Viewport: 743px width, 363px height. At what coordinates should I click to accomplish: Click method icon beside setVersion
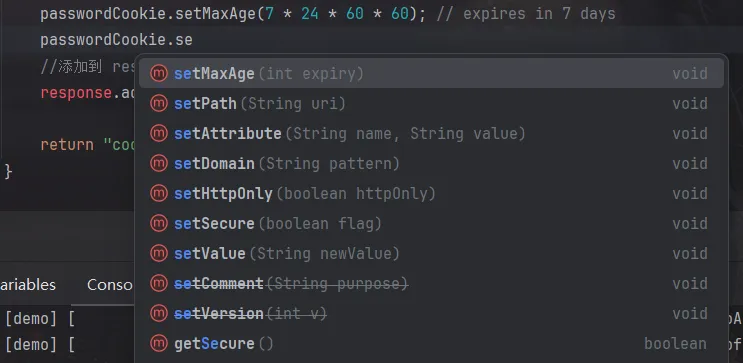pos(159,313)
